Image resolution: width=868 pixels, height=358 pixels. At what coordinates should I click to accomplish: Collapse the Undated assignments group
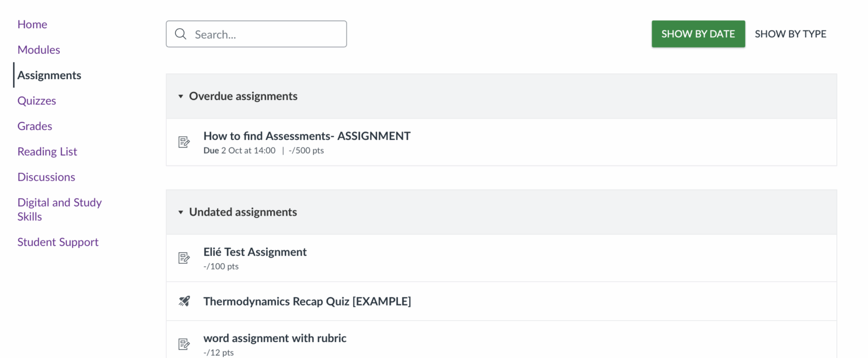180,212
